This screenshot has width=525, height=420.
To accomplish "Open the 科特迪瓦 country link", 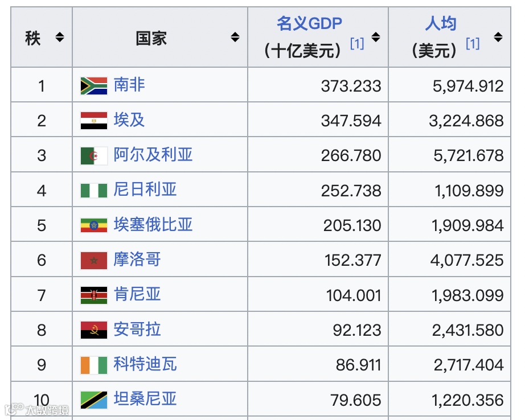I will [145, 364].
